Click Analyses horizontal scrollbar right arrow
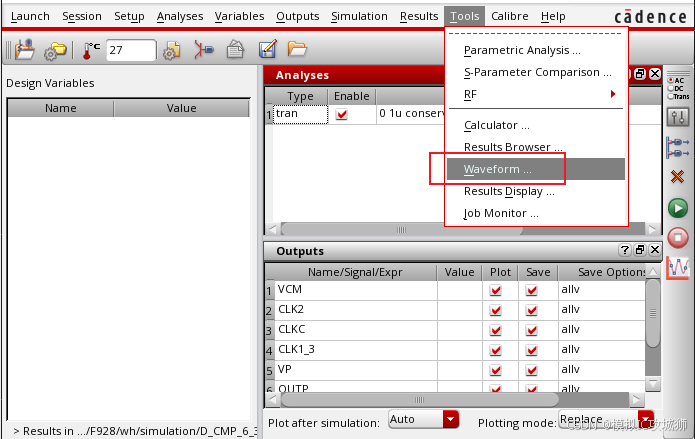This screenshot has height=439, width=695. click(x=652, y=230)
